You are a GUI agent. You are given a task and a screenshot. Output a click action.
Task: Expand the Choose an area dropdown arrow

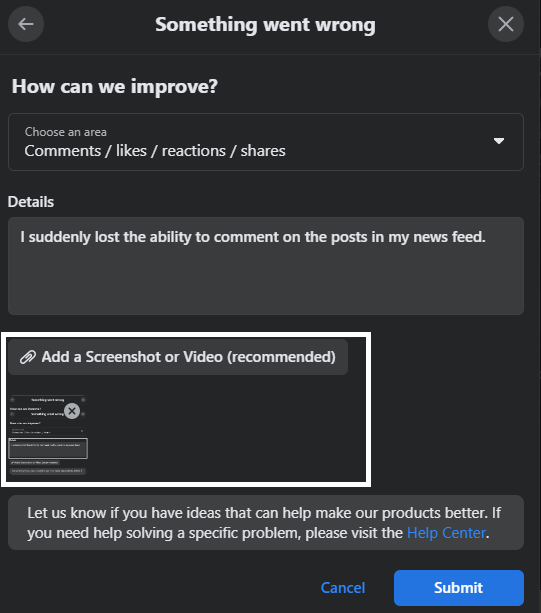(498, 141)
